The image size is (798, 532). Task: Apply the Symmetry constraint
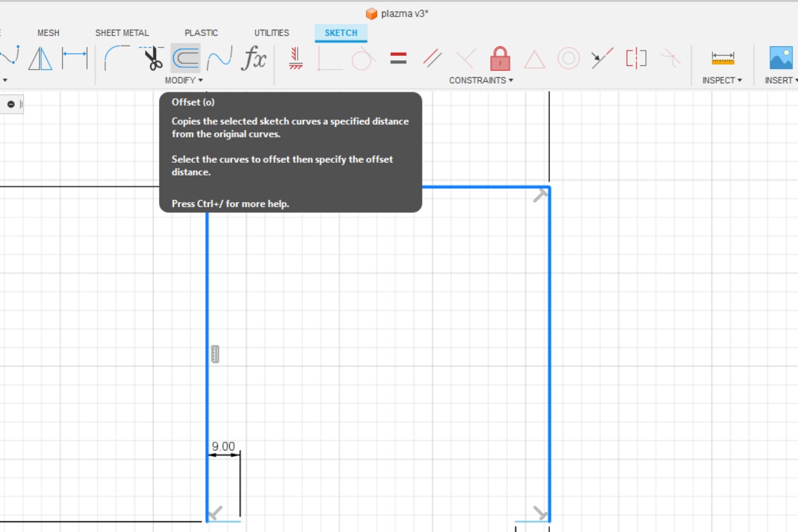(635, 58)
